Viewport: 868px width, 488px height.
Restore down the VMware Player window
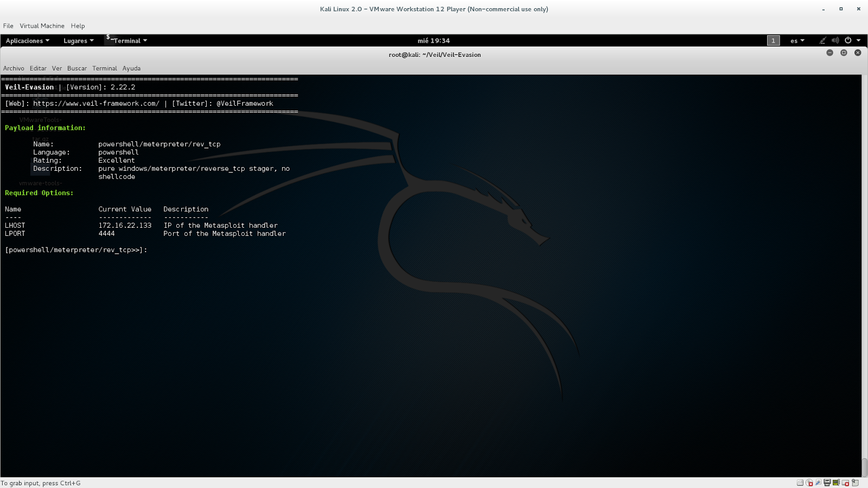[x=841, y=9]
